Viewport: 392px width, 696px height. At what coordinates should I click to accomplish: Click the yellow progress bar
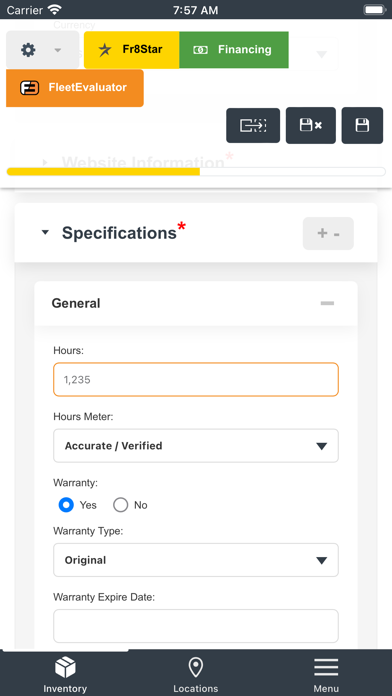tap(103, 172)
